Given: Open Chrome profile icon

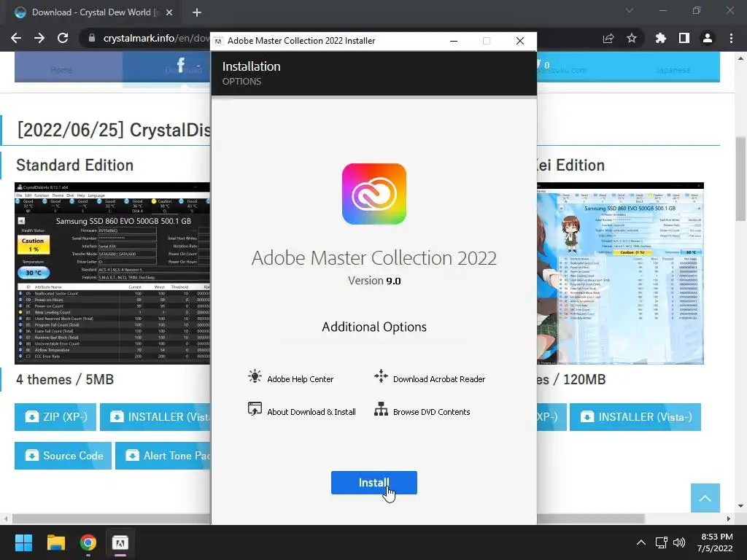Looking at the screenshot, I should coord(708,38).
